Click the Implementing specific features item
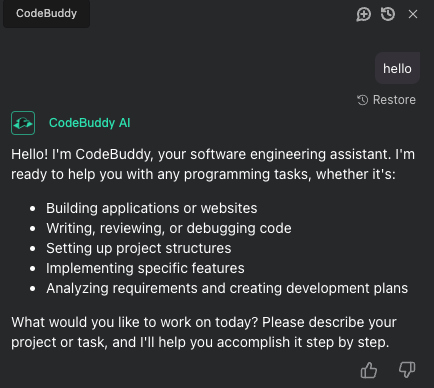Screen dimensions: 434x388 [145, 268]
